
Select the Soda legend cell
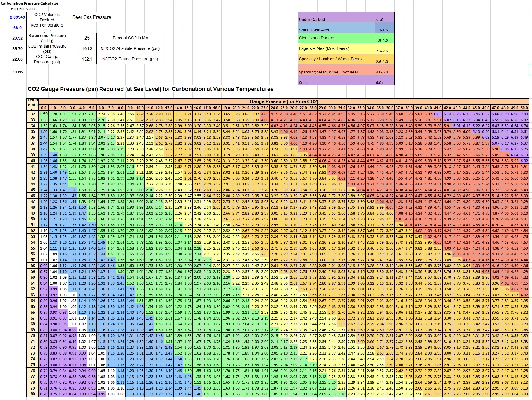click(x=336, y=80)
